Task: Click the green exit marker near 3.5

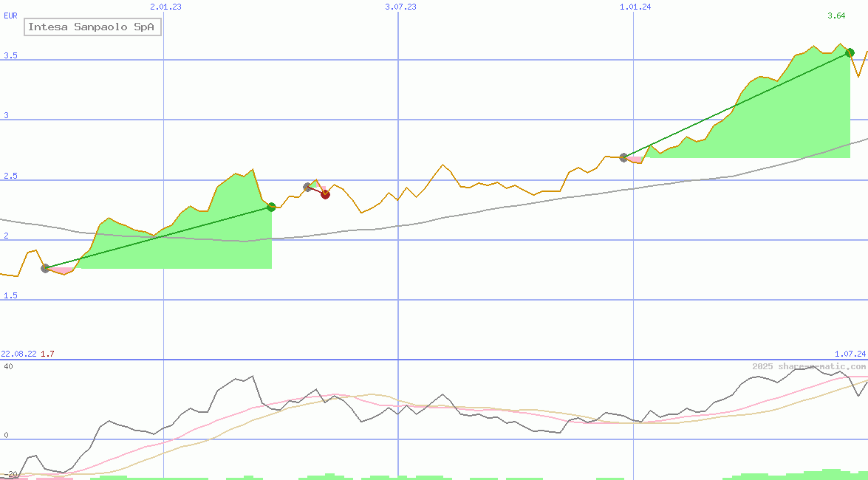Action: click(x=850, y=52)
